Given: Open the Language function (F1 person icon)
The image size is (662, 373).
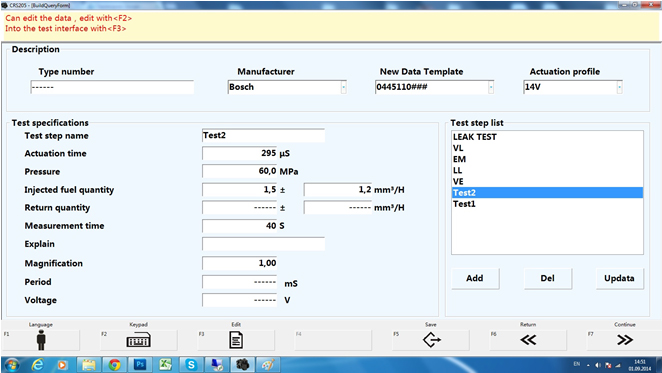Looking at the screenshot, I should tap(41, 340).
